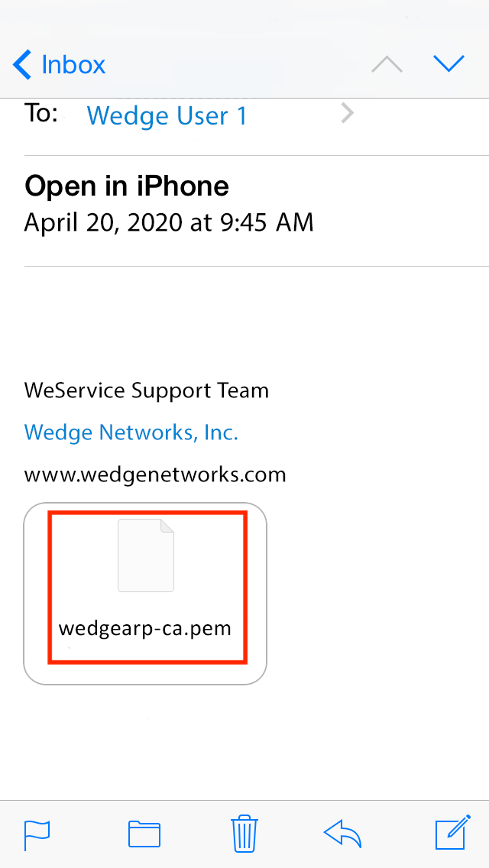
Task: Open the attachment document icon
Action: click(x=146, y=555)
